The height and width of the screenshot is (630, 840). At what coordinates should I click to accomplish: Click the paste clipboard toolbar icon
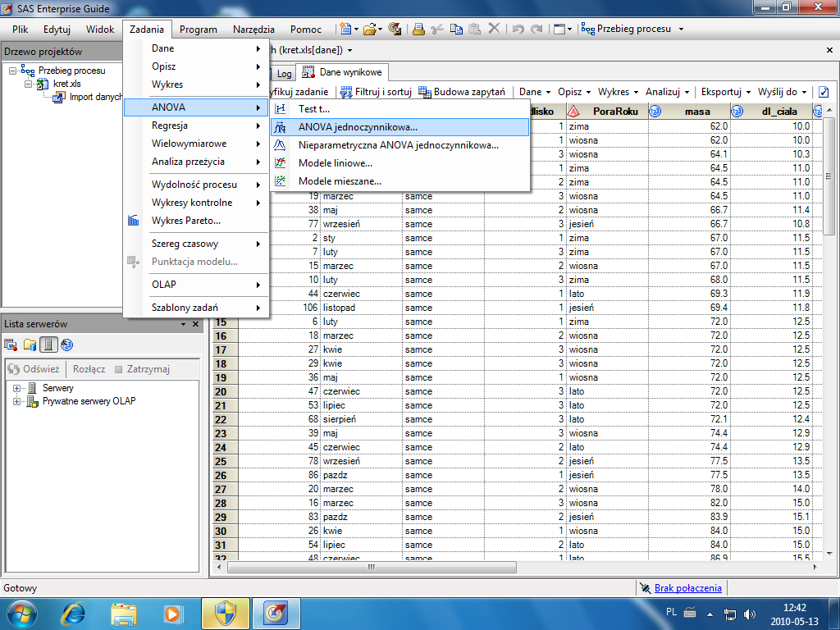coord(475,29)
